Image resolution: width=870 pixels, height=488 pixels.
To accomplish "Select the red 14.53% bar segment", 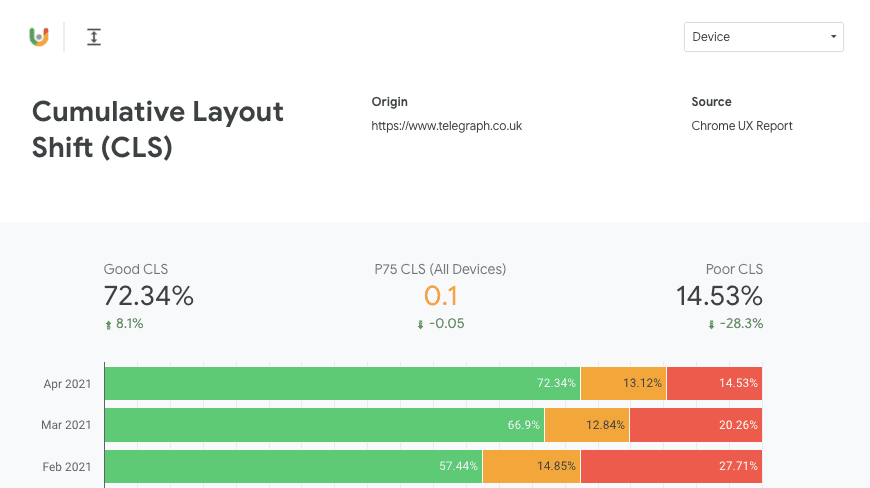I will [x=714, y=384].
